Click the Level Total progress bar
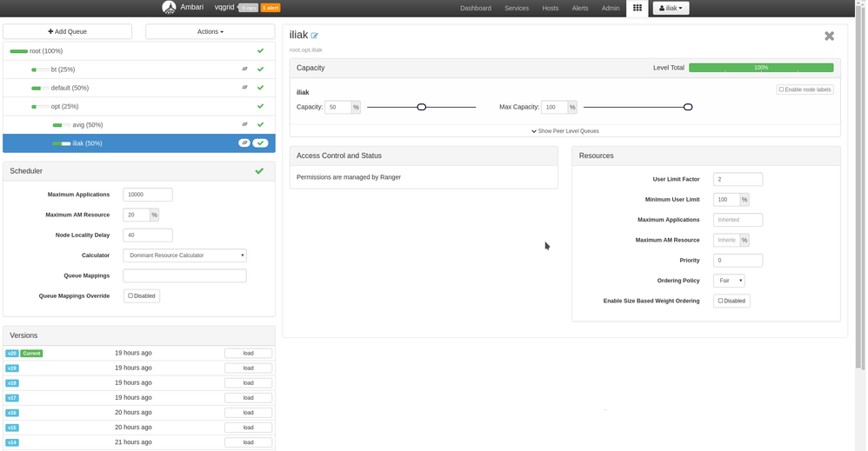Image resolution: width=868 pixels, height=451 pixels. tap(761, 68)
